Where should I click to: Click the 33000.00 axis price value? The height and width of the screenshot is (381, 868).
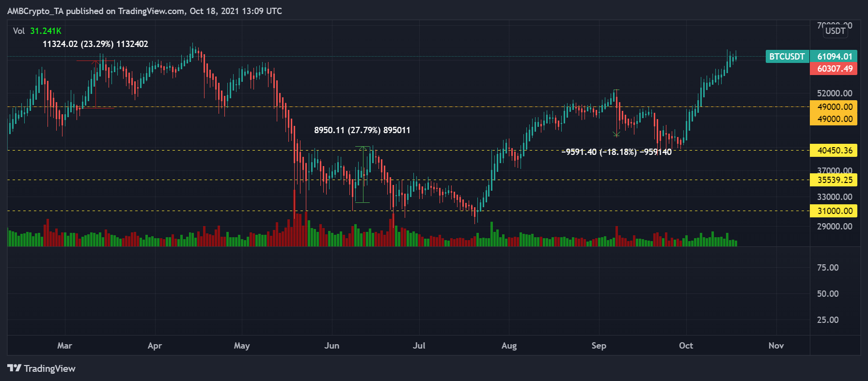point(835,197)
